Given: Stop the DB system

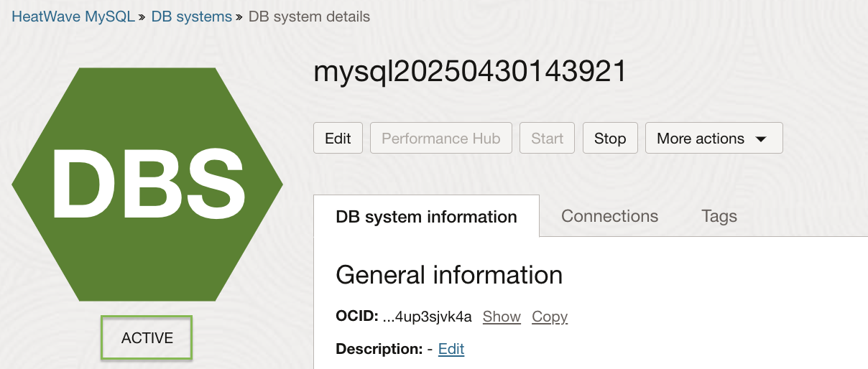Looking at the screenshot, I should point(609,138).
